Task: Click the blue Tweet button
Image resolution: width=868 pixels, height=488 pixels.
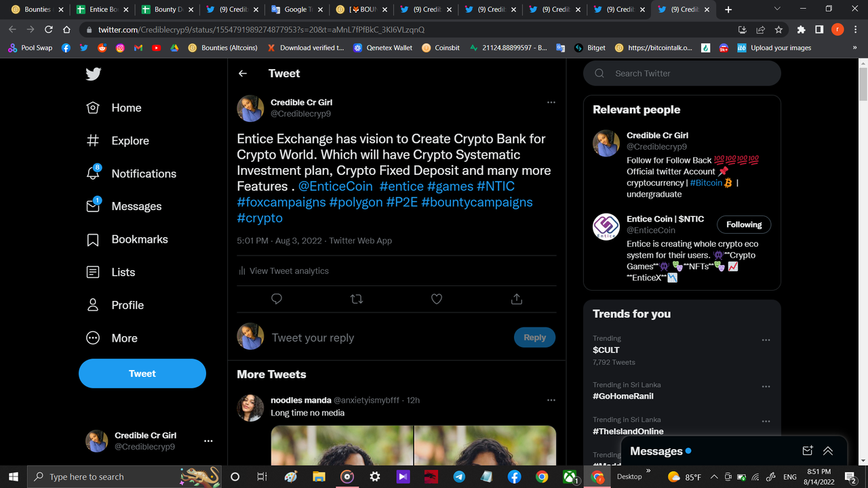Action: point(142,373)
